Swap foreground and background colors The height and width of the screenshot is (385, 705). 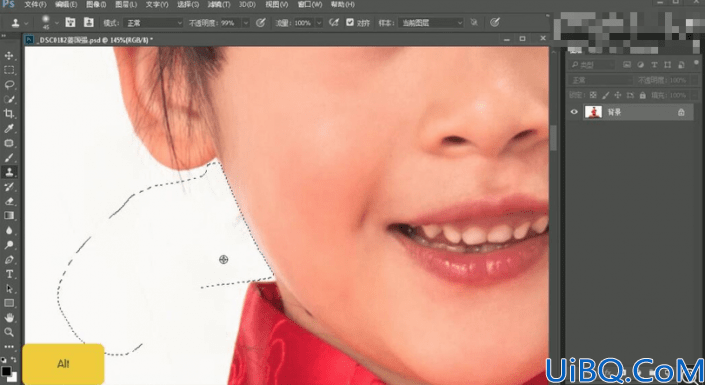pyautogui.click(x=13, y=360)
